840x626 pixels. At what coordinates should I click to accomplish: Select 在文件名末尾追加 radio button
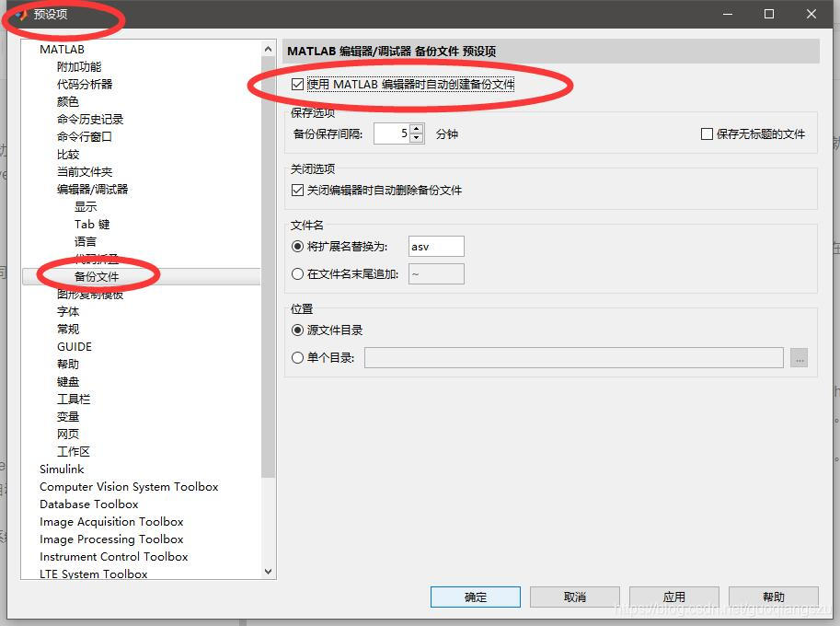pyautogui.click(x=297, y=274)
